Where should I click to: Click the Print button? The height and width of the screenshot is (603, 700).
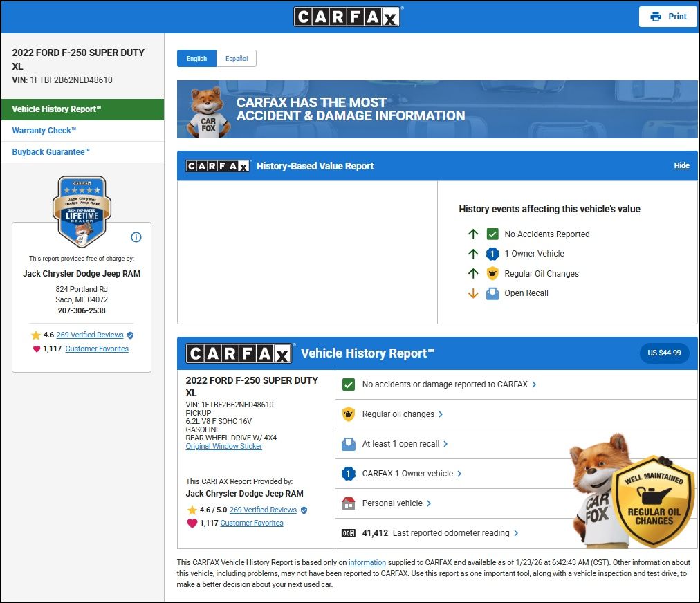point(668,17)
